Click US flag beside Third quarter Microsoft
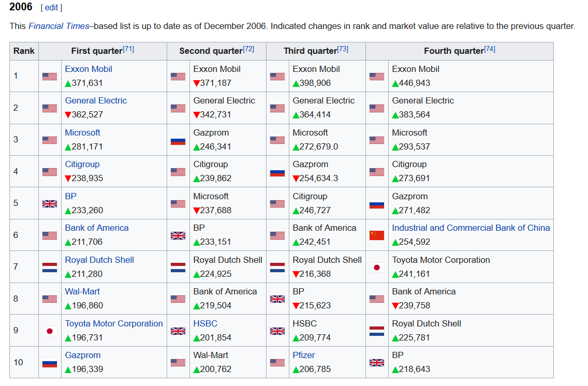The image size is (588, 386). pos(277,140)
